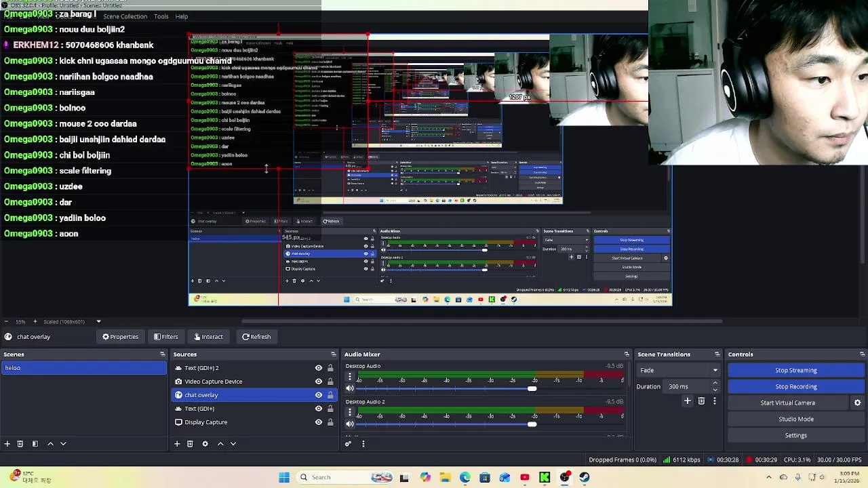Hide Video Capture Device source eye
This screenshot has height=488, width=868.
318,382
